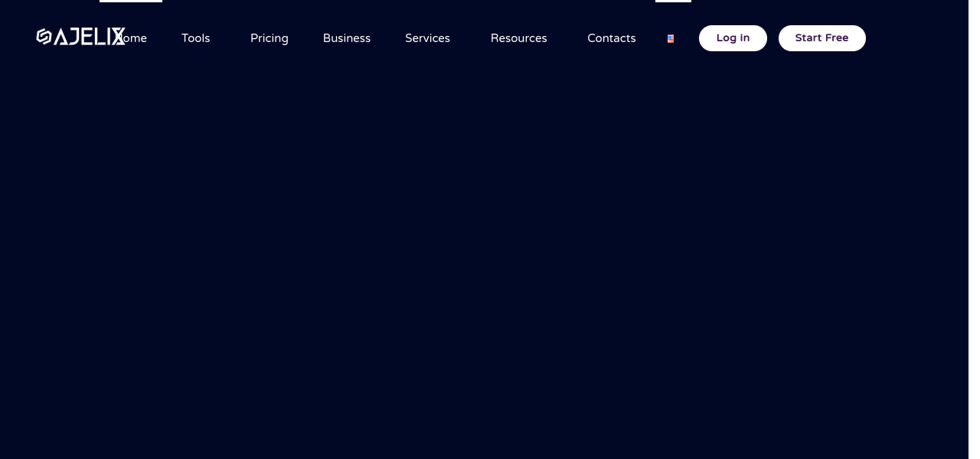The image size is (980, 459).
Task: Click the Ajelix hexagon logo icon
Action: click(x=44, y=37)
